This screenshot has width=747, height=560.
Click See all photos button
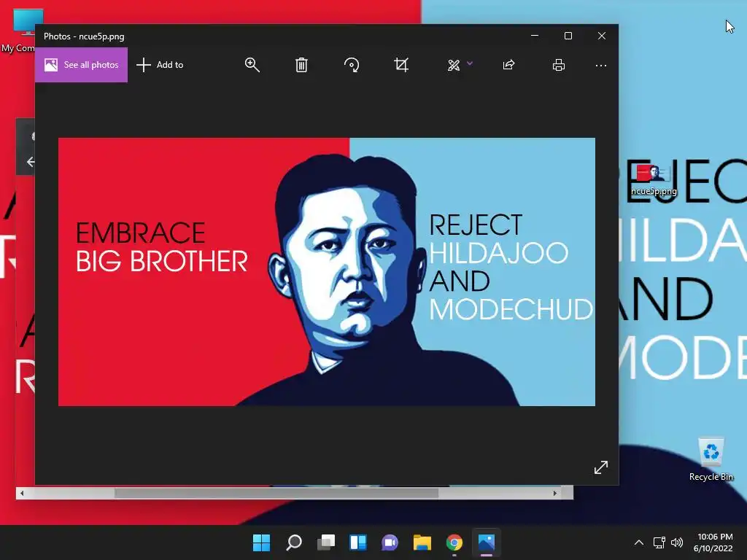pyautogui.click(x=81, y=65)
